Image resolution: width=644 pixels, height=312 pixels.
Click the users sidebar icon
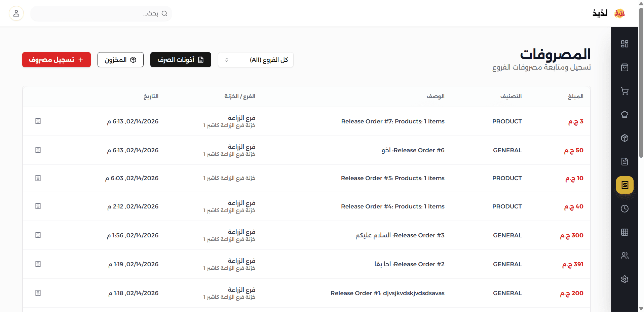pos(624,256)
